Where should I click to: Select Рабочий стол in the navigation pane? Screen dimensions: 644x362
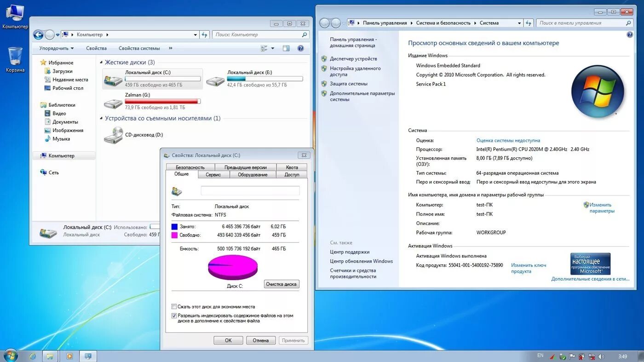[x=68, y=88]
